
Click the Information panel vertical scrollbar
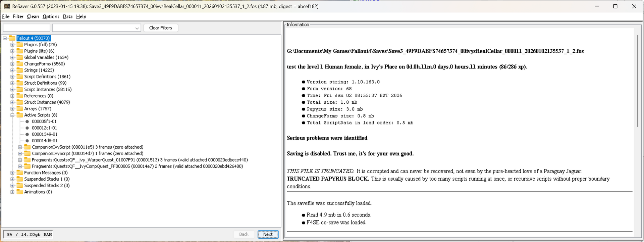click(x=637, y=81)
